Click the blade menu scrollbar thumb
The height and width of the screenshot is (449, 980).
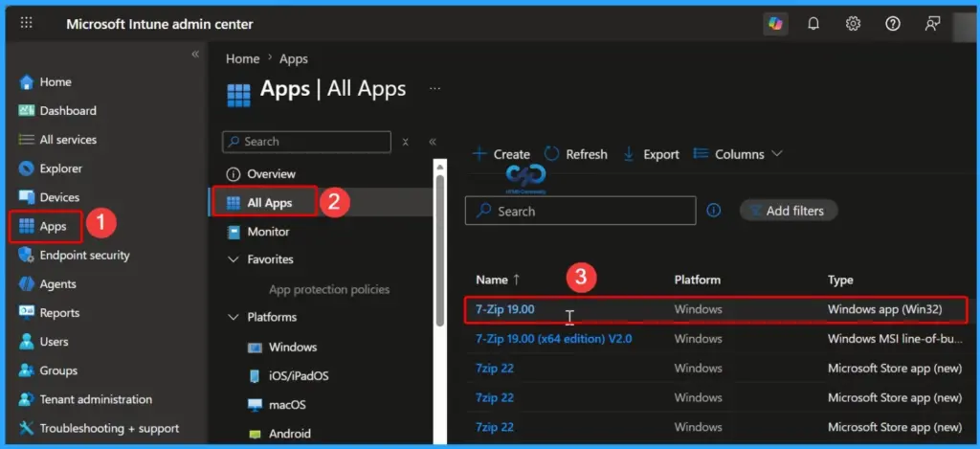click(x=440, y=250)
